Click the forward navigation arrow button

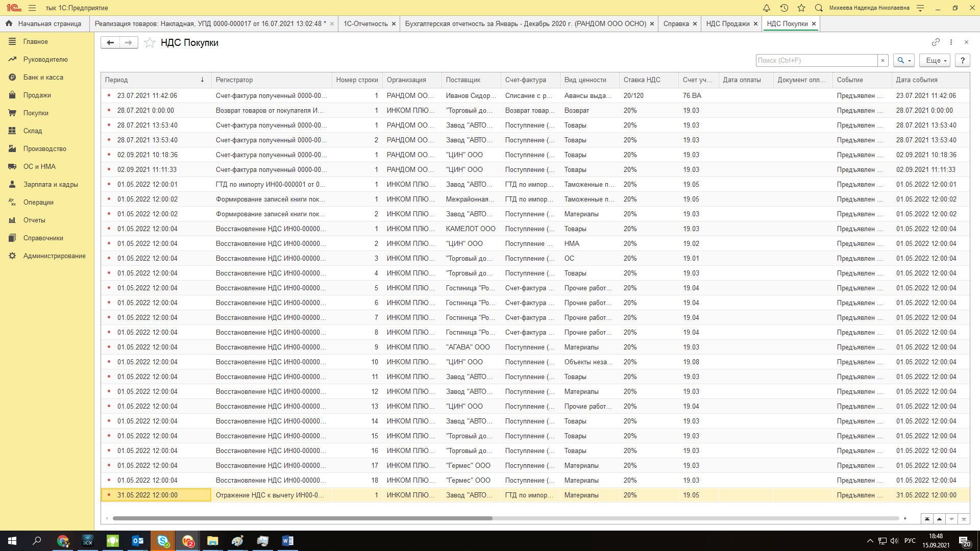129,43
